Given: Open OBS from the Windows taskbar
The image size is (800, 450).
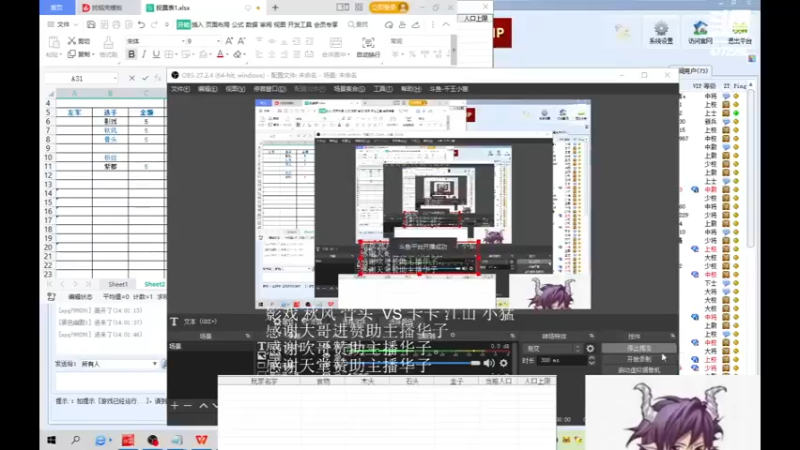Looking at the screenshot, I should pos(153,440).
